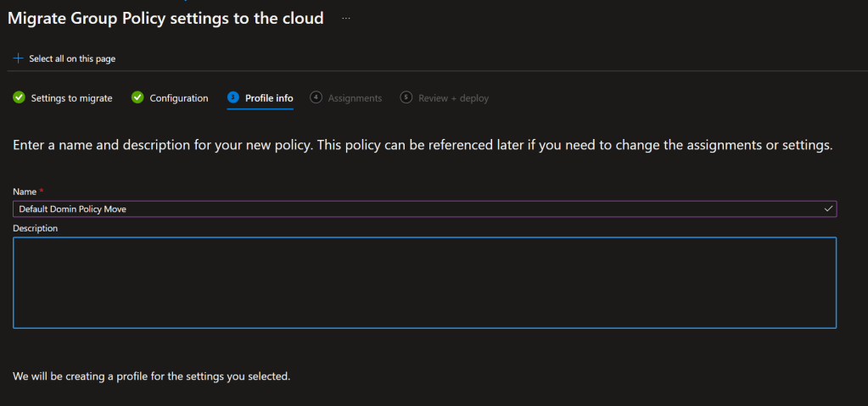This screenshot has height=406, width=868.
Task: Open the ellipsis menu beside page title
Action: [345, 18]
